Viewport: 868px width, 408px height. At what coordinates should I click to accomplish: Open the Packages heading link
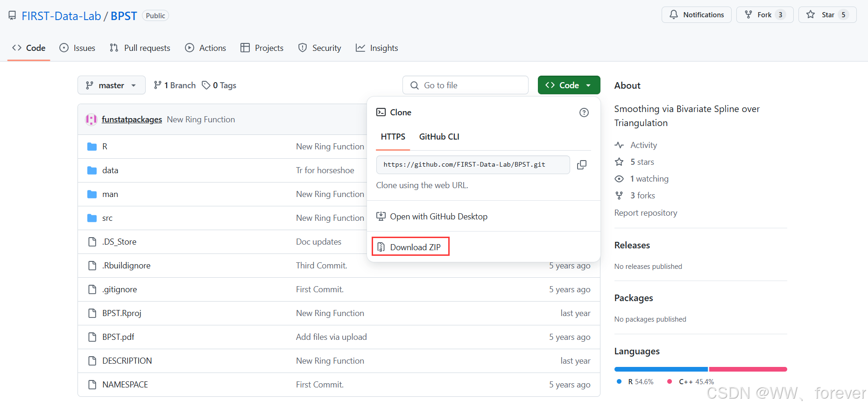pyautogui.click(x=634, y=298)
